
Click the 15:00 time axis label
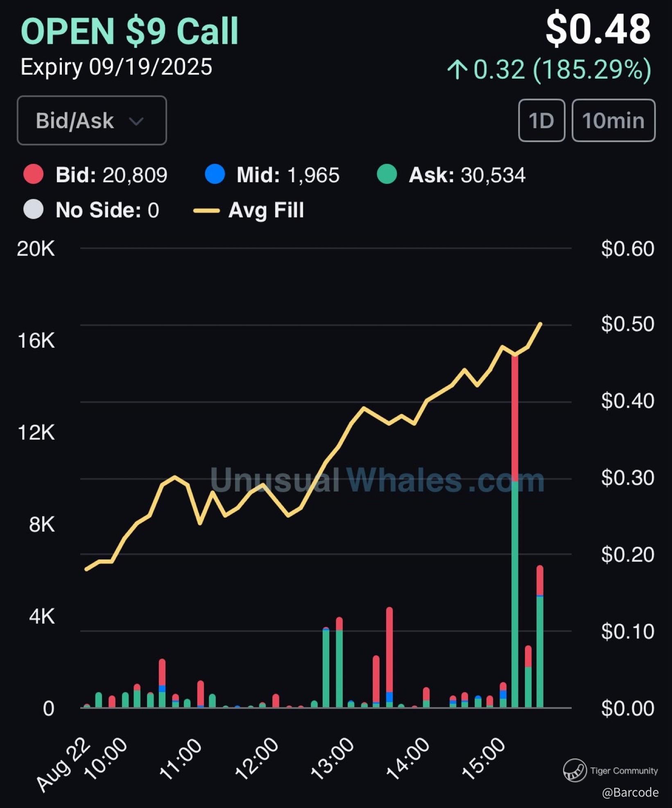[484, 758]
